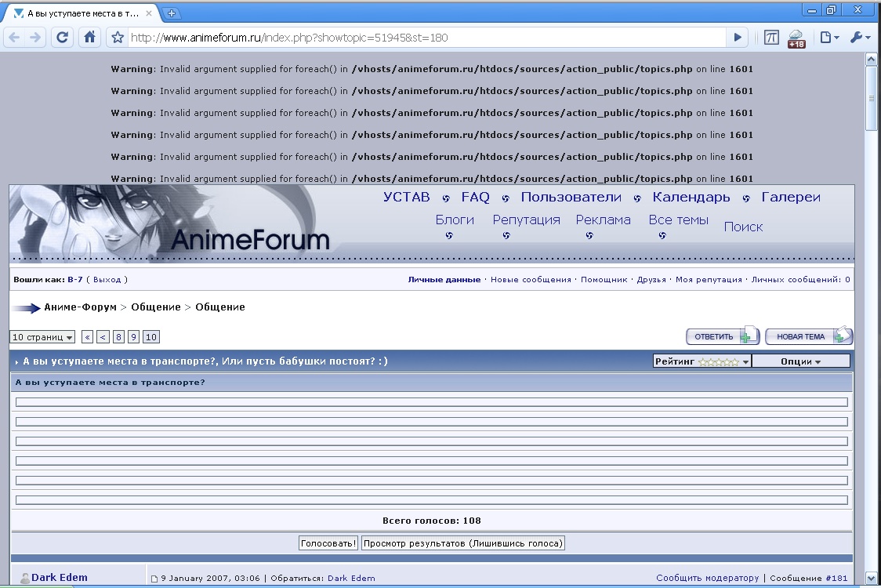Go to the browser Home page icon
This screenshot has height=588, width=881.
[x=90, y=37]
